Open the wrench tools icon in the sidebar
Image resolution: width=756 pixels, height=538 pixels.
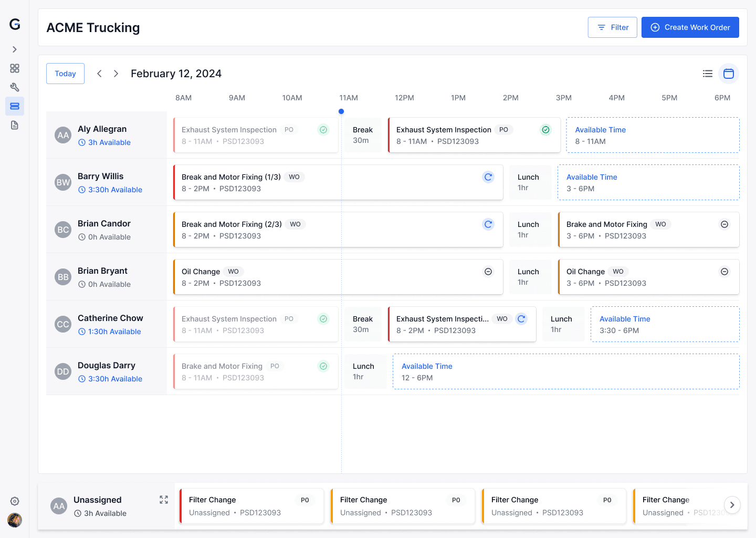[15, 87]
